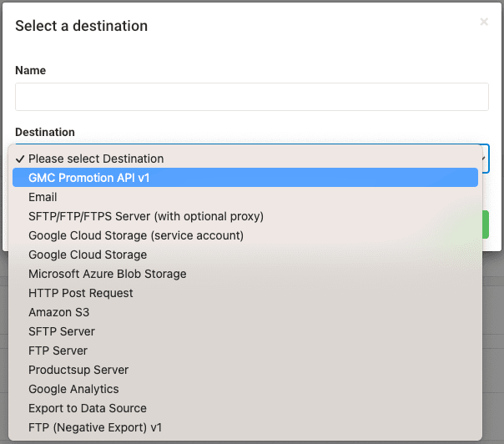This screenshot has height=444, width=504.
Task: Select Email as destination
Action: (245, 197)
